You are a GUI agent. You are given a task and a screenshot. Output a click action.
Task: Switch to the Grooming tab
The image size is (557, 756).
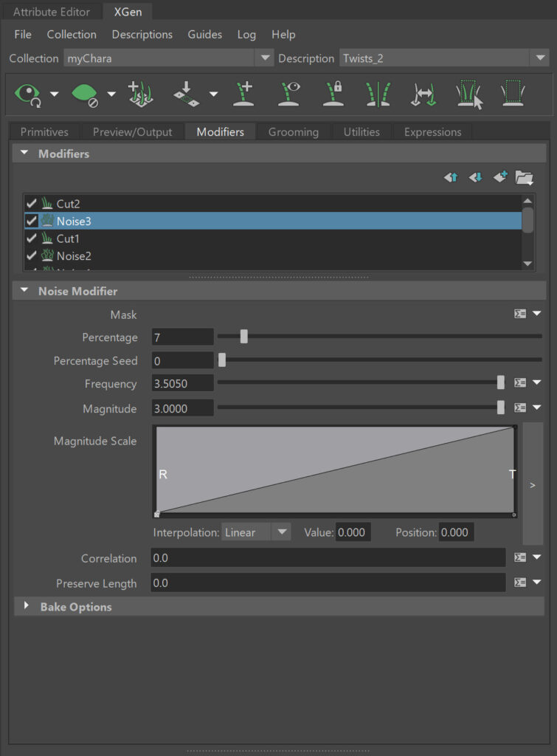click(x=293, y=132)
